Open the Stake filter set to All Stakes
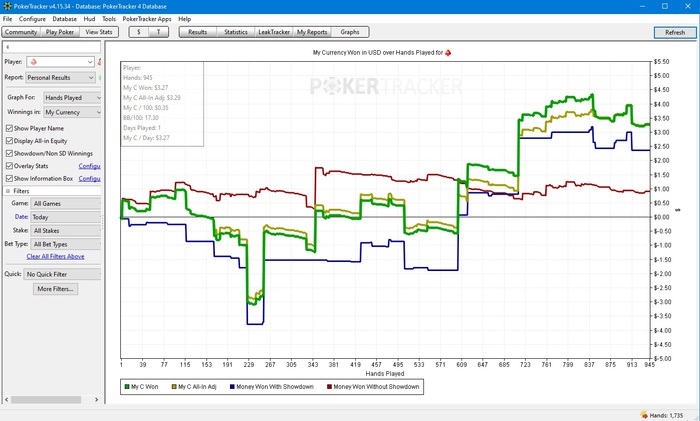Screen dimensions: 700x421 pyautogui.click(x=66, y=231)
